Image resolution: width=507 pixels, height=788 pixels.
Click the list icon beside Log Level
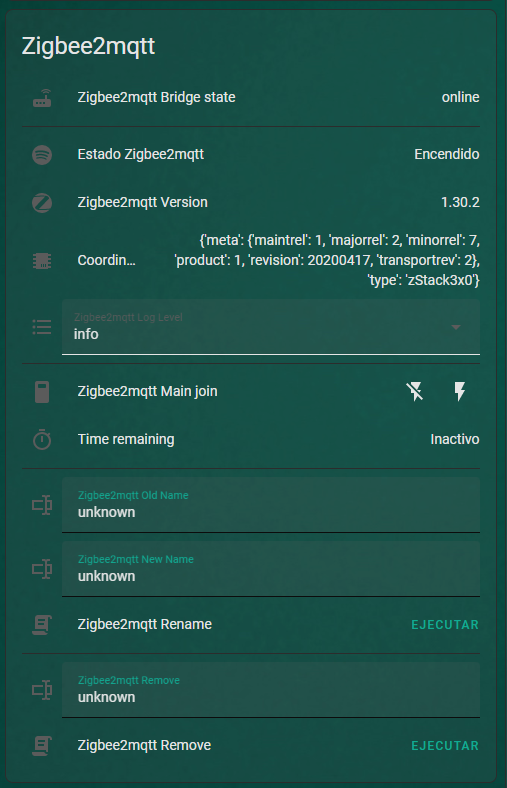point(42,327)
